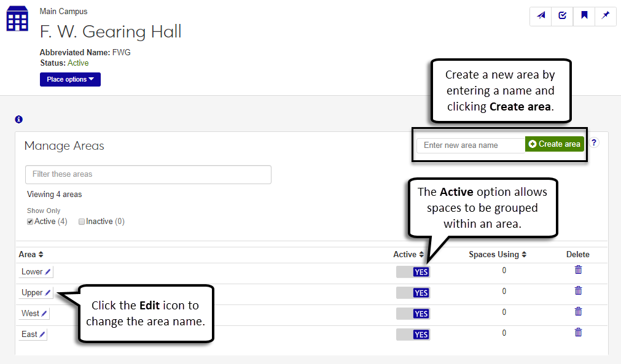Click the help question mark beside Create area
The image size is (621, 364).
tap(594, 143)
